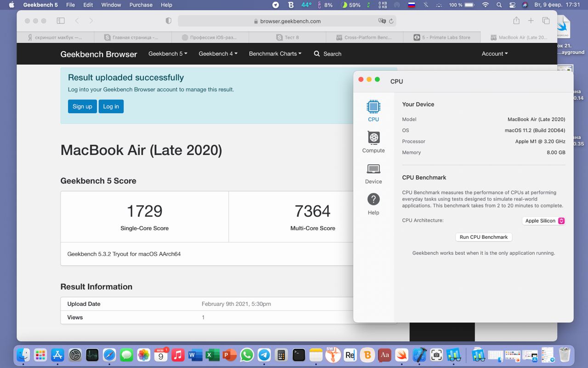The image size is (588, 368).
Task: Open Calculator from the dock
Action: coord(281,355)
